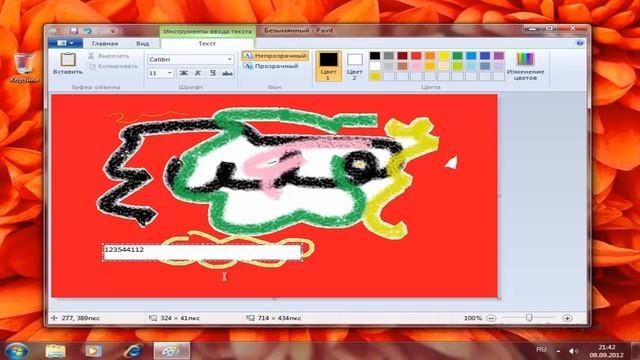Viewport: 640px width, 360px height.
Task: Click Инструменты ввода текста contextual tab header
Action: click(208, 31)
